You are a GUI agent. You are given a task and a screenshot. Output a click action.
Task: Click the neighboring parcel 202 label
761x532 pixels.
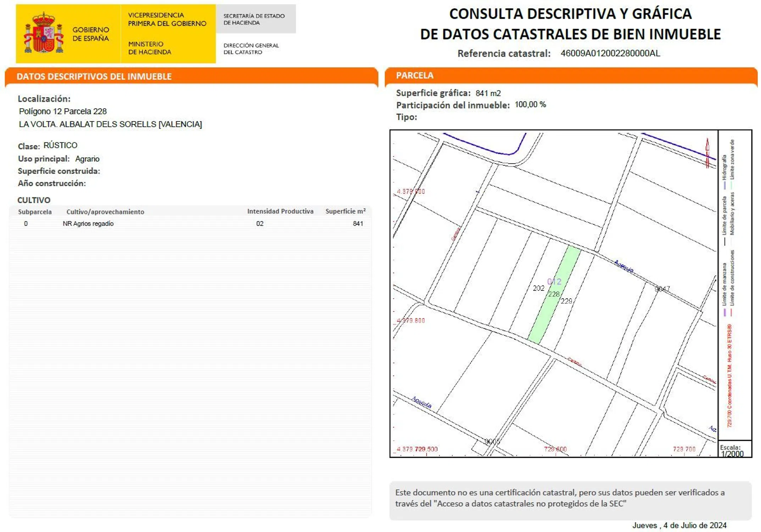click(x=538, y=288)
